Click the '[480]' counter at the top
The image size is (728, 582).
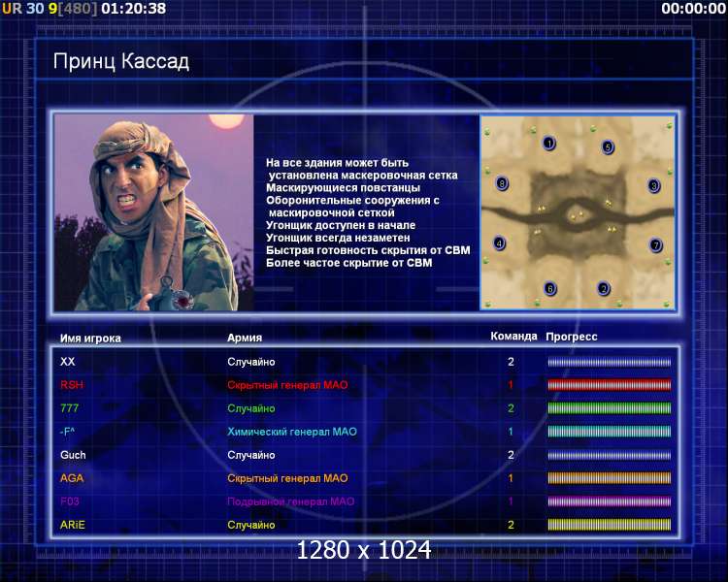[78, 9]
